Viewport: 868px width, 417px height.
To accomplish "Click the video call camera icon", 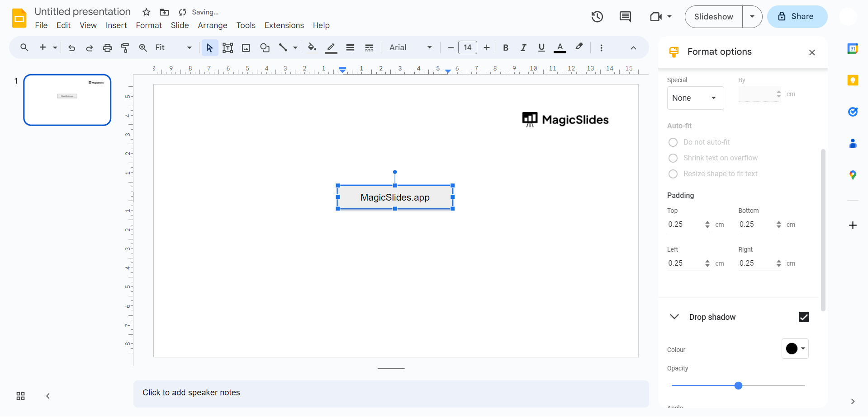I will tap(656, 17).
